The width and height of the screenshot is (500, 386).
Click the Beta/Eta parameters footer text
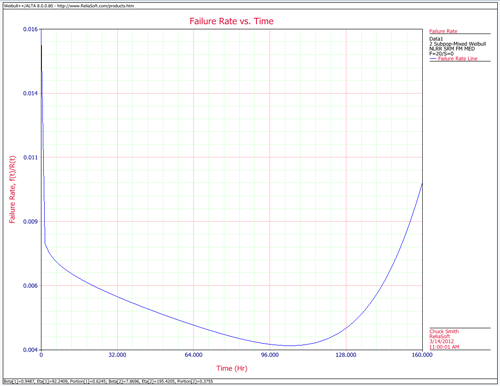click(108, 381)
